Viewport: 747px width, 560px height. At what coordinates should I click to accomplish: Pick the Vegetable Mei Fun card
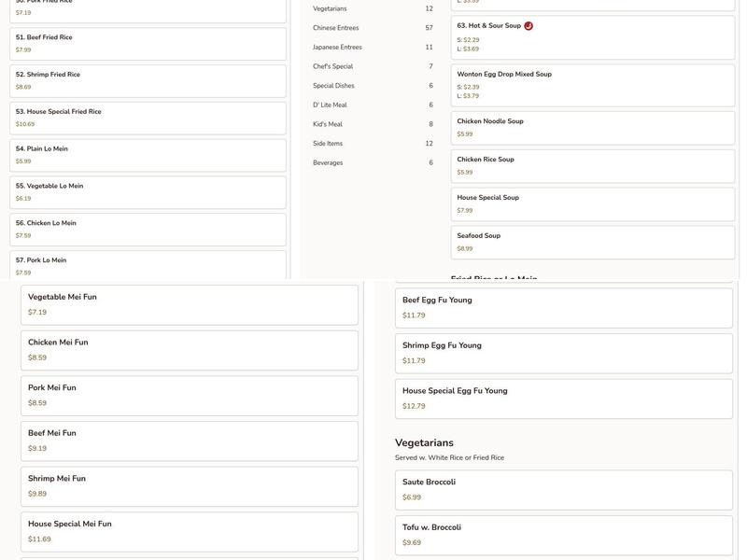pyautogui.click(x=190, y=304)
